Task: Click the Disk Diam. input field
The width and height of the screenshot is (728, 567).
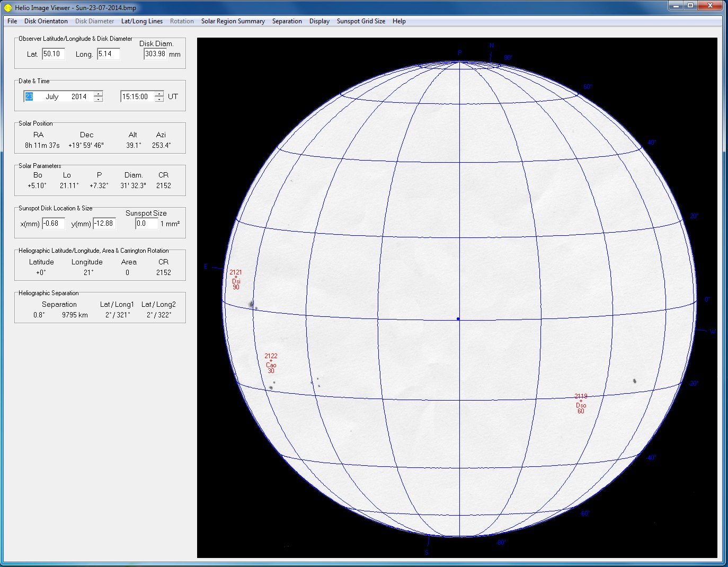Action: click(155, 54)
